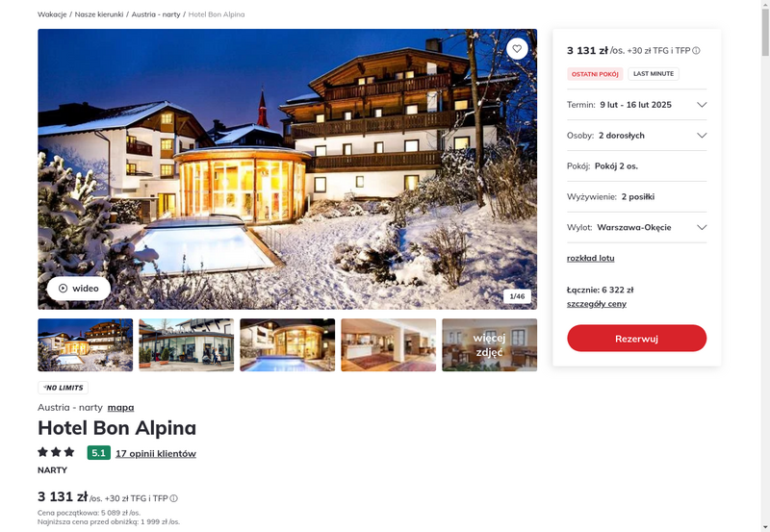Open mapa link near hotel name
770x532 pixels.
tap(120, 407)
